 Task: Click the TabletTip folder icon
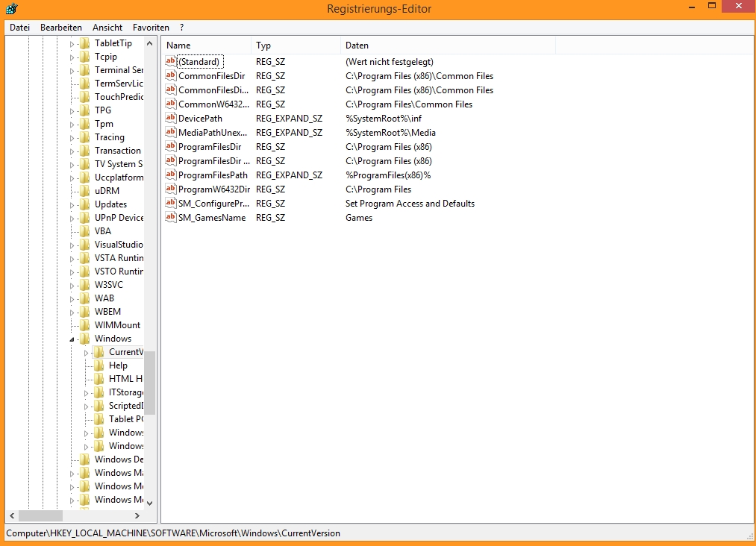click(x=85, y=43)
